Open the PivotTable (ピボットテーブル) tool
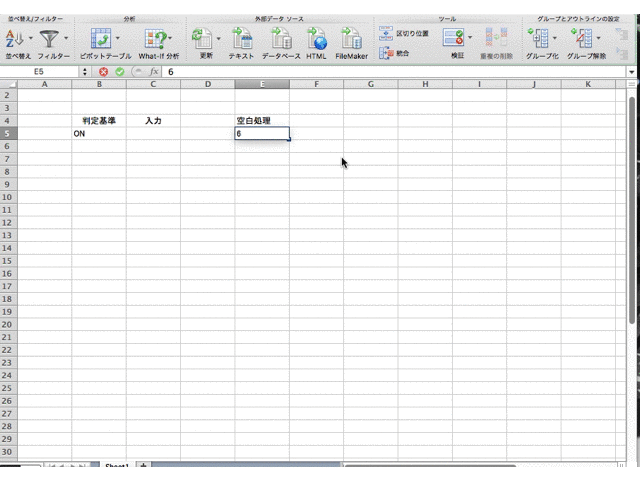 (101, 39)
